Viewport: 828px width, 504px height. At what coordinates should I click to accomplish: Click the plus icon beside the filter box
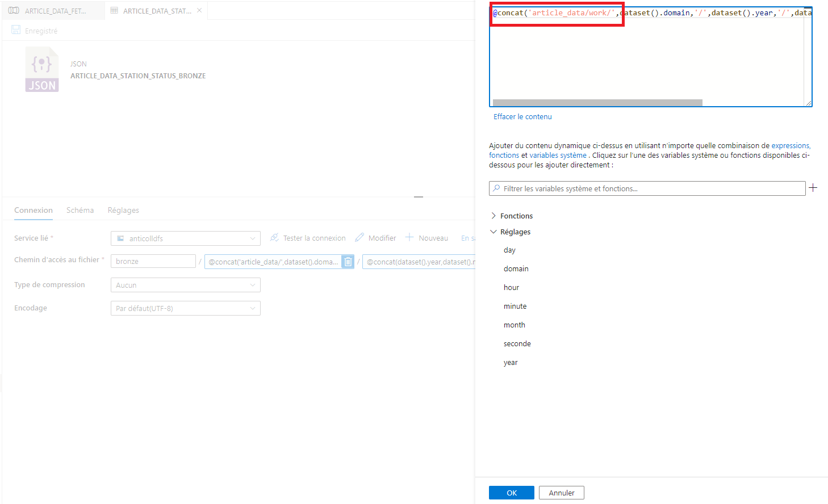[x=813, y=188]
